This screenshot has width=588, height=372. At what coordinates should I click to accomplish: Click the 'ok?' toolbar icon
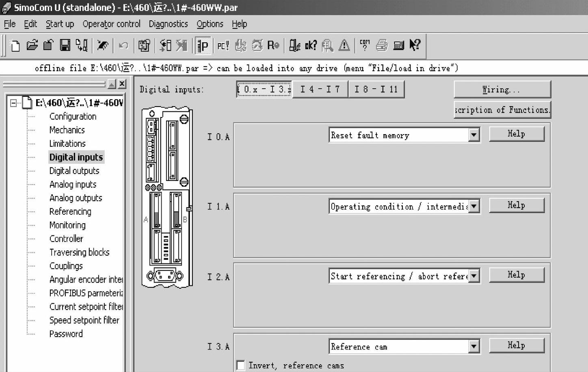[x=311, y=46]
